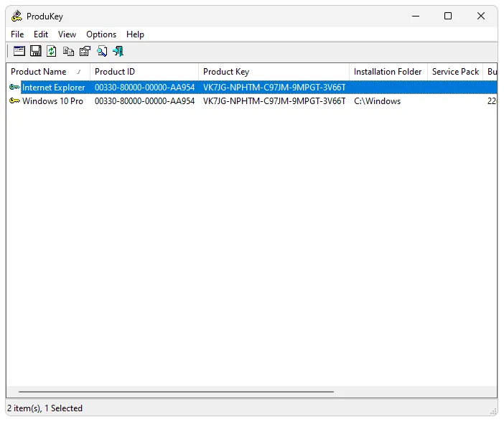
Task: Click the Save Selected Items floppy icon
Action: click(x=36, y=51)
